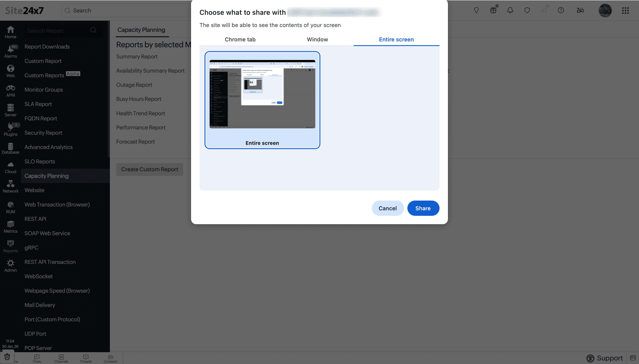Open the Cloud section icon

pyautogui.click(x=10, y=167)
